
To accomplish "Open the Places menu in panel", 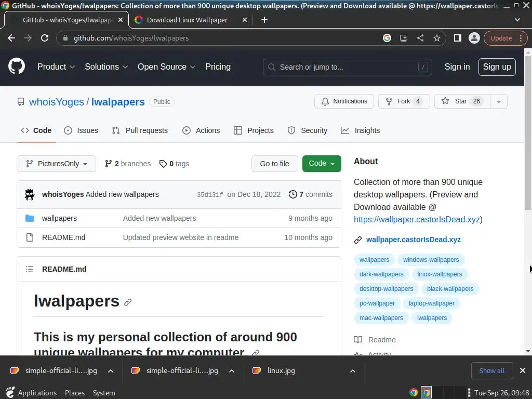I will (x=75, y=393).
